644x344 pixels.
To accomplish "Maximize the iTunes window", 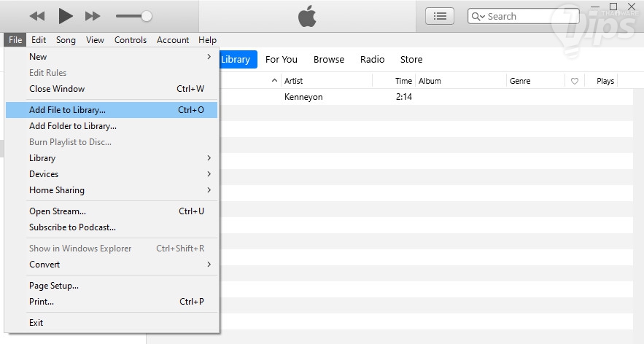I will pos(613,7).
